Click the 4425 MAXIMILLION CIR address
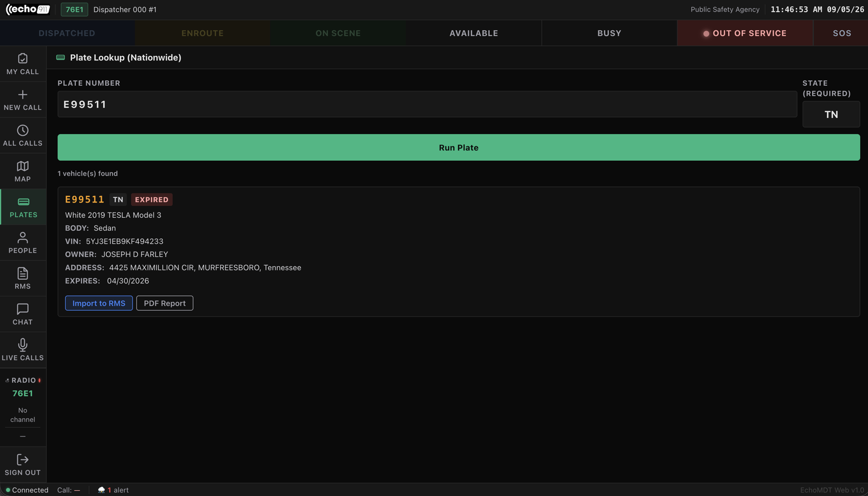Image resolution: width=868 pixels, height=496 pixels. click(205, 267)
